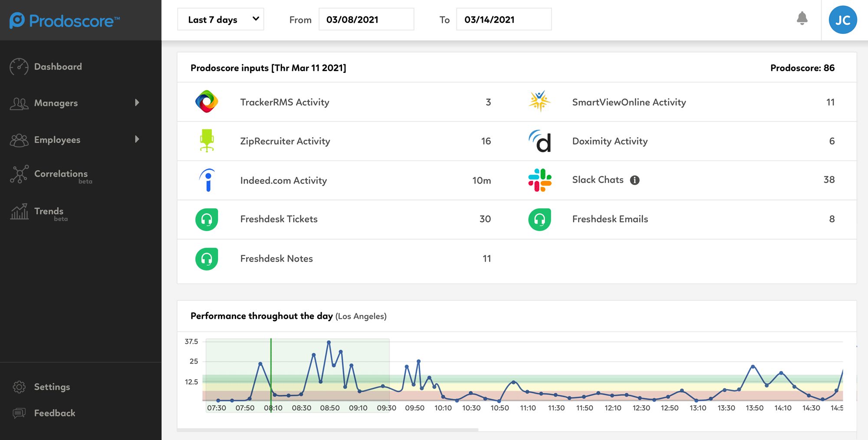
Task: Click the Prodoscore: 86 value
Action: click(802, 68)
